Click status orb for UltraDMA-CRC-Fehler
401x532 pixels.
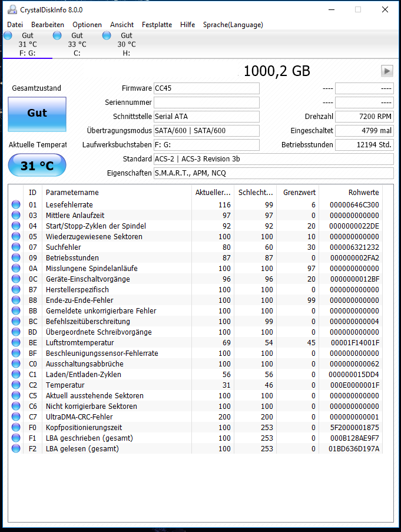16,417
